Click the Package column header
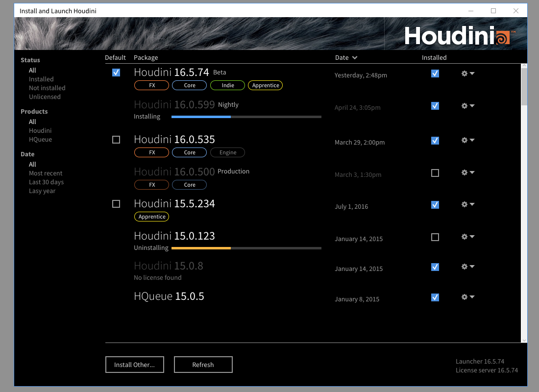This screenshot has height=392, width=539. 146,58
